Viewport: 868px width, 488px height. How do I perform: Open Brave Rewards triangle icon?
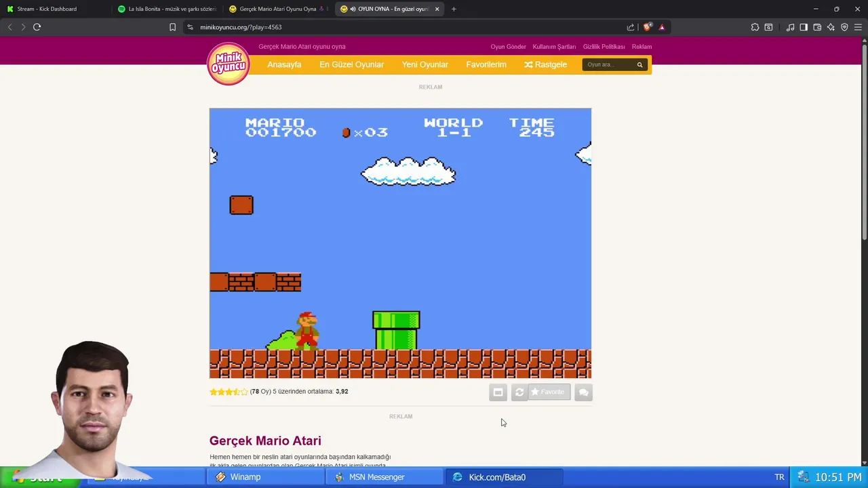click(x=662, y=27)
